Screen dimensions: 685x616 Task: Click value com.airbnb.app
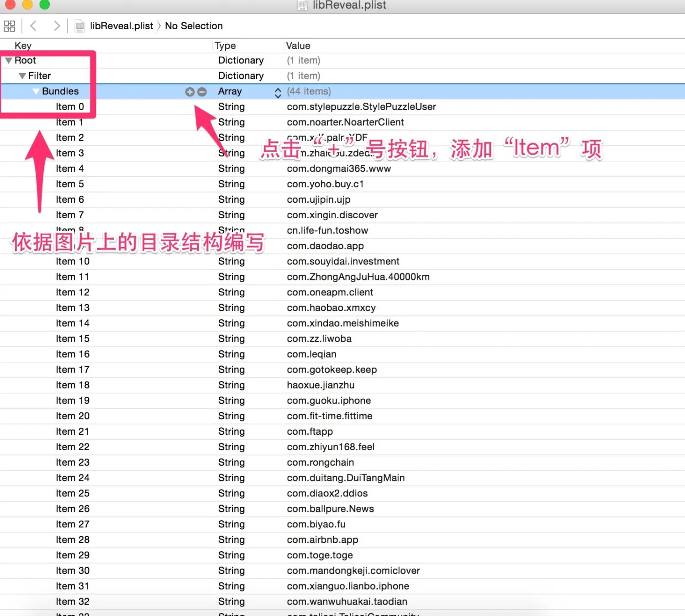(322, 540)
